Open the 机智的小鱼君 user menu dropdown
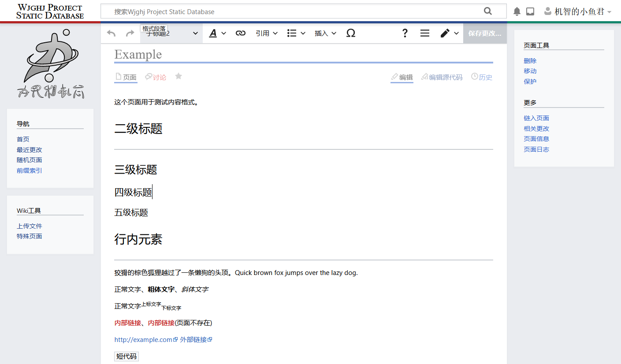Viewport: 621px width, 364px height. [x=577, y=11]
